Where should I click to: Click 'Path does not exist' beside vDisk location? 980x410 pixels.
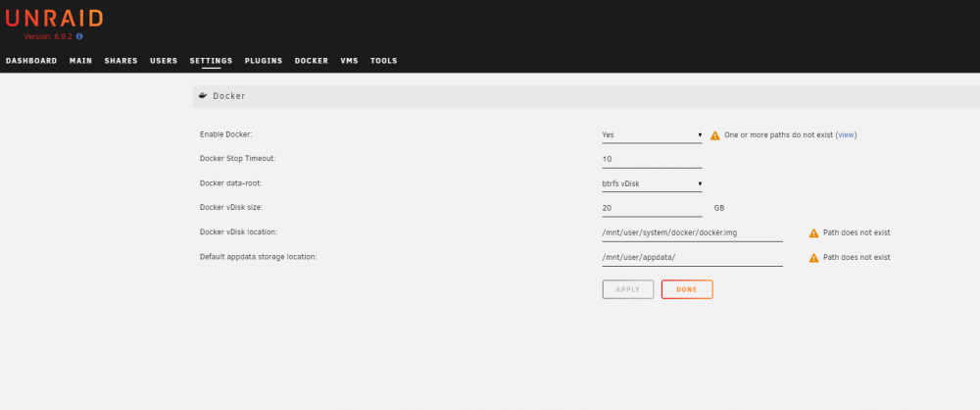click(x=857, y=232)
